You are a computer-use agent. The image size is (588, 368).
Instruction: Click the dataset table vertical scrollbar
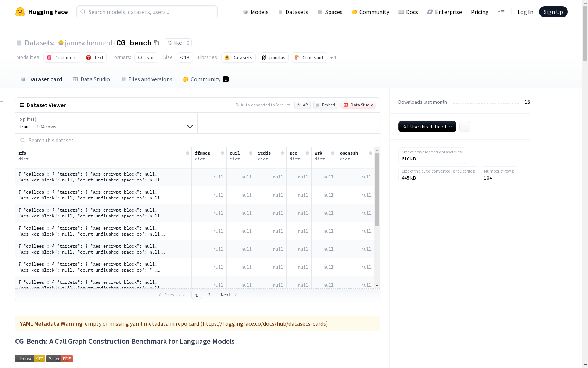[x=377, y=189]
